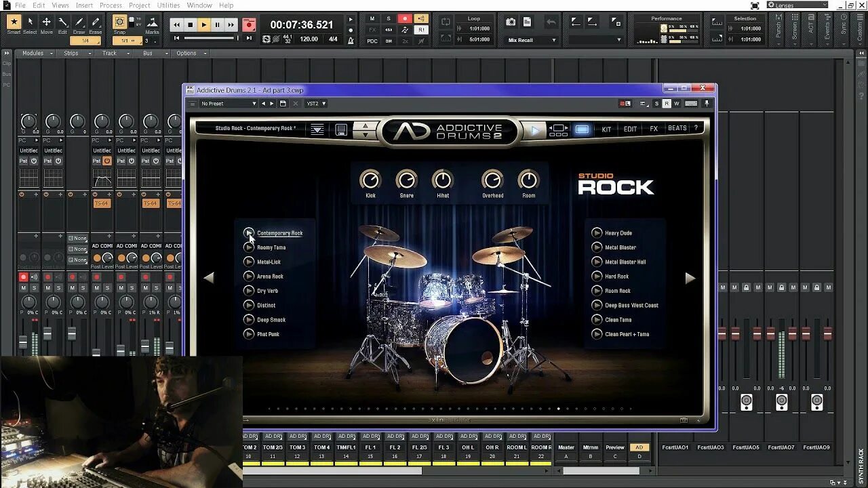Click the Mix Recall undo arrow icon
Image resolution: width=868 pixels, height=488 pixels.
tap(551, 23)
